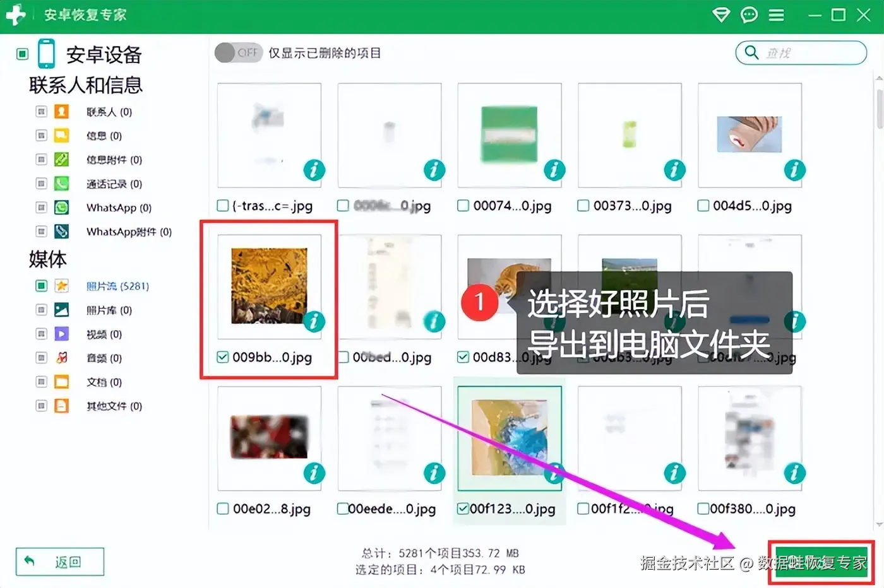884x588 pixels.
Task: Focus the search field at top right
Action: (801, 53)
